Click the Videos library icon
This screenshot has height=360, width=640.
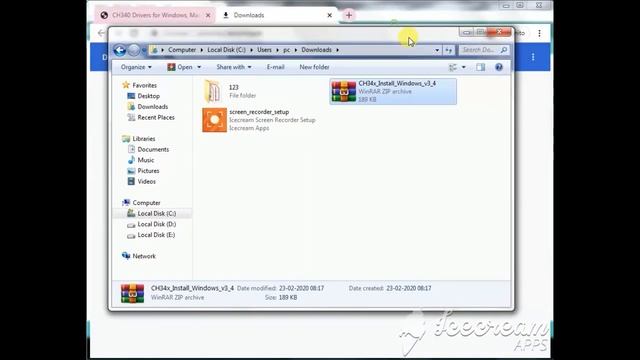click(131, 181)
